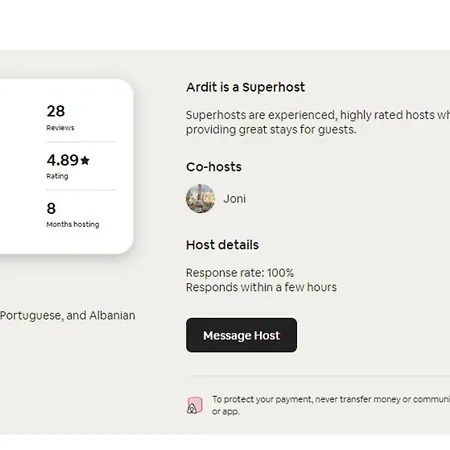Select the Response rate 100% text
The image size is (450, 450).
tap(240, 273)
